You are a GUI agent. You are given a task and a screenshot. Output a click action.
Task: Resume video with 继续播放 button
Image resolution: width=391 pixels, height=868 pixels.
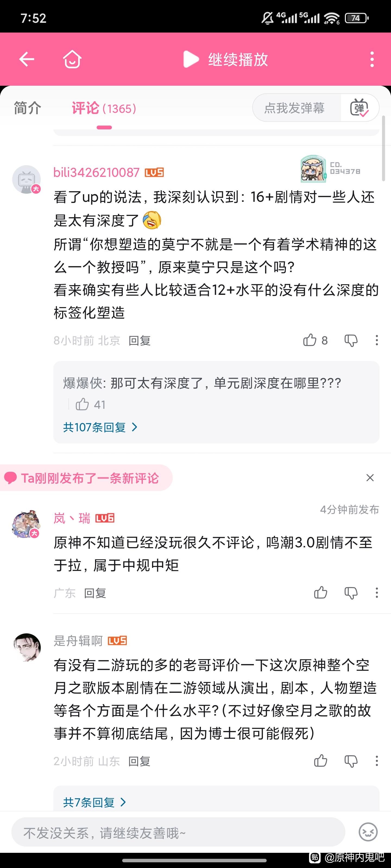point(225,60)
